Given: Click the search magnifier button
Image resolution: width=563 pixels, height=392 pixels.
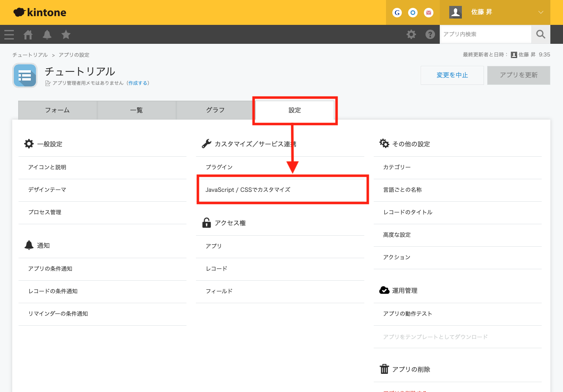Looking at the screenshot, I should (540, 34).
